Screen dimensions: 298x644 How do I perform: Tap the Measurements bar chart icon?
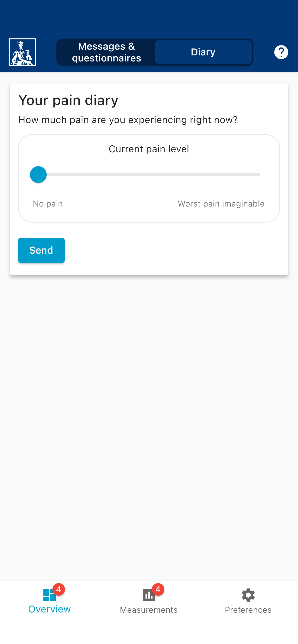tap(149, 595)
